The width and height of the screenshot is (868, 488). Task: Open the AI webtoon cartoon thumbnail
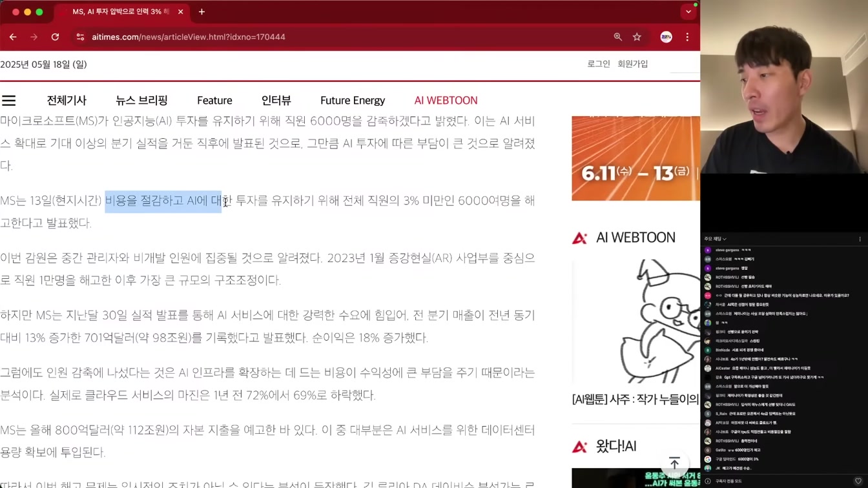(635, 321)
